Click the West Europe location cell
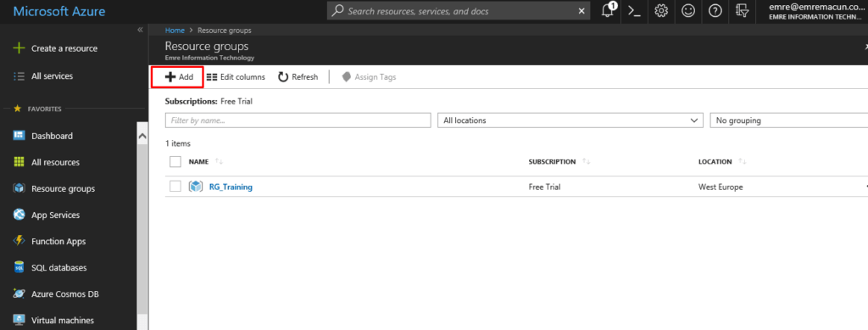Screen dimensions: 868x330 pos(721,187)
